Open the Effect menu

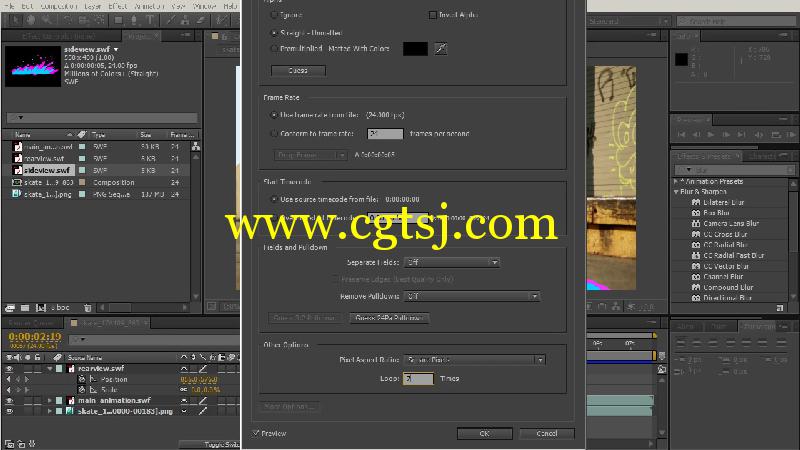click(x=118, y=6)
